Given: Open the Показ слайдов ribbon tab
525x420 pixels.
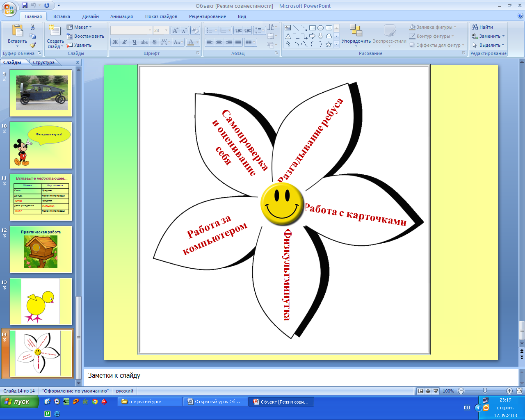Looking at the screenshot, I should (161, 16).
